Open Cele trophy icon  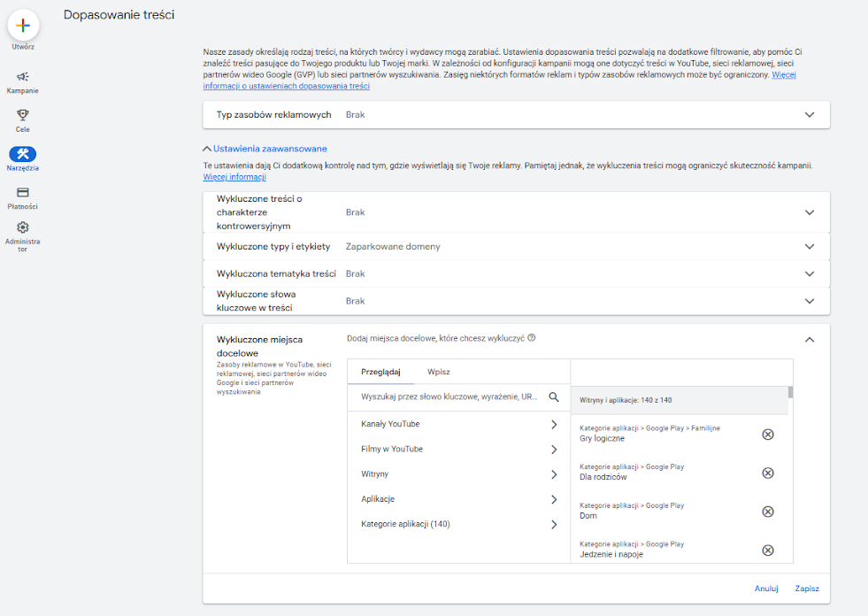tap(23, 115)
